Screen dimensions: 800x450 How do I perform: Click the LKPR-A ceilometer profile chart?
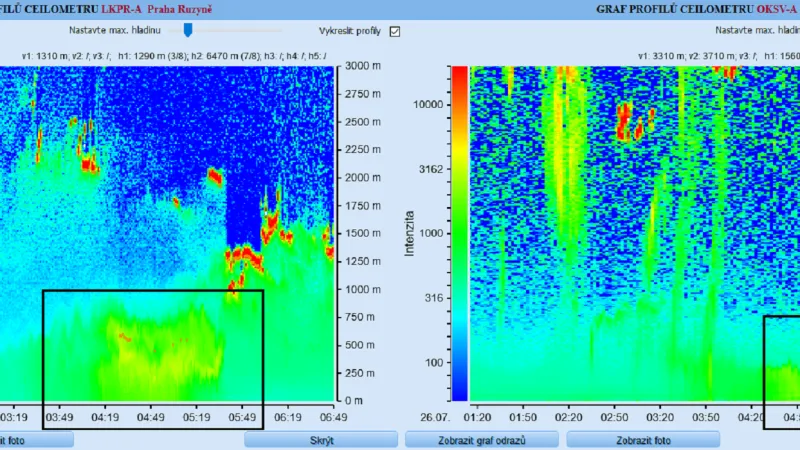tap(167, 233)
